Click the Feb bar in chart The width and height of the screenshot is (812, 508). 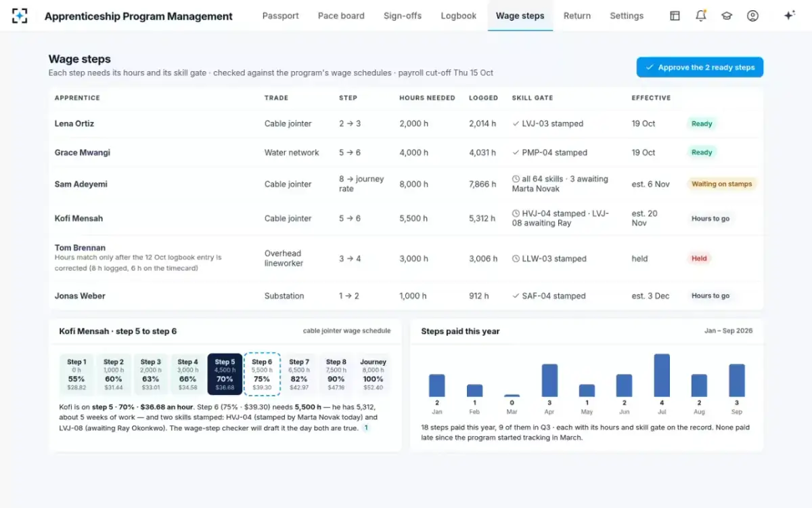point(475,391)
